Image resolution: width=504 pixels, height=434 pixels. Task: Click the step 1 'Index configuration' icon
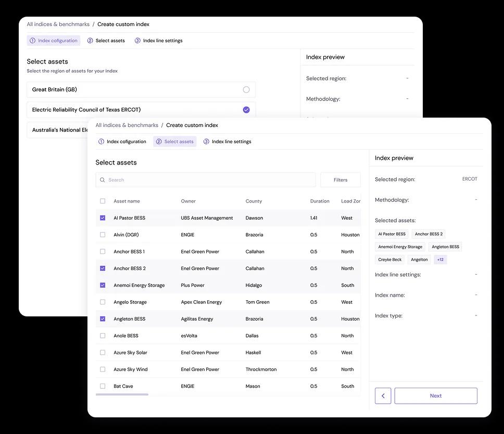[x=103, y=141]
